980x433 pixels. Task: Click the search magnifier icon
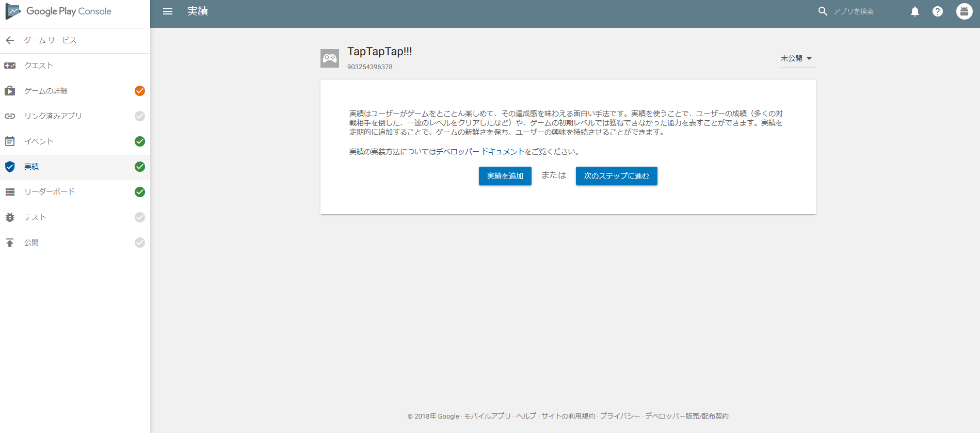[x=823, y=11]
